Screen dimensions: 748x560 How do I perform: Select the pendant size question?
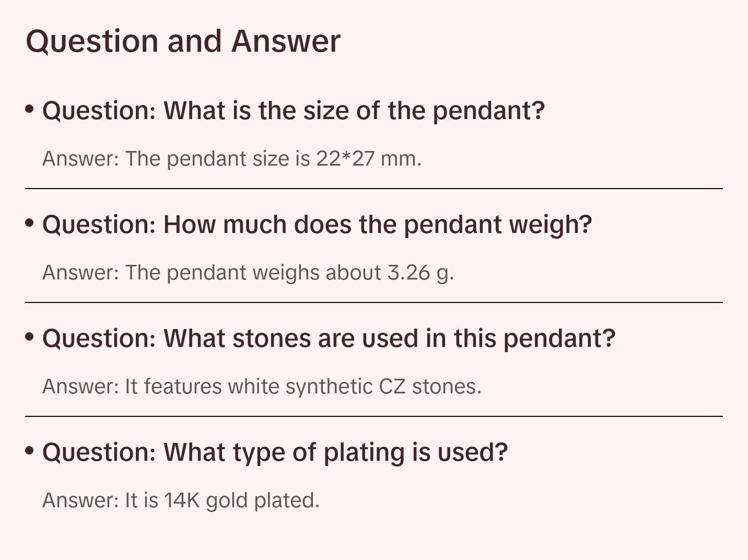(294, 111)
